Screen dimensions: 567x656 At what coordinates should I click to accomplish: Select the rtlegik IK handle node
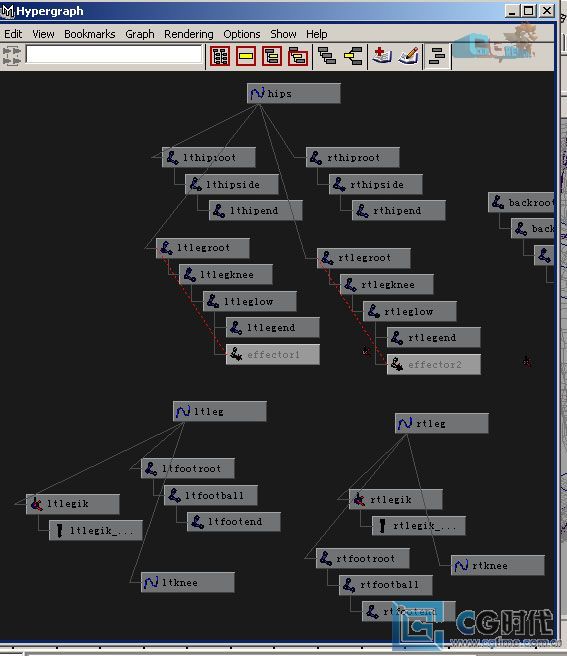[x=396, y=500]
